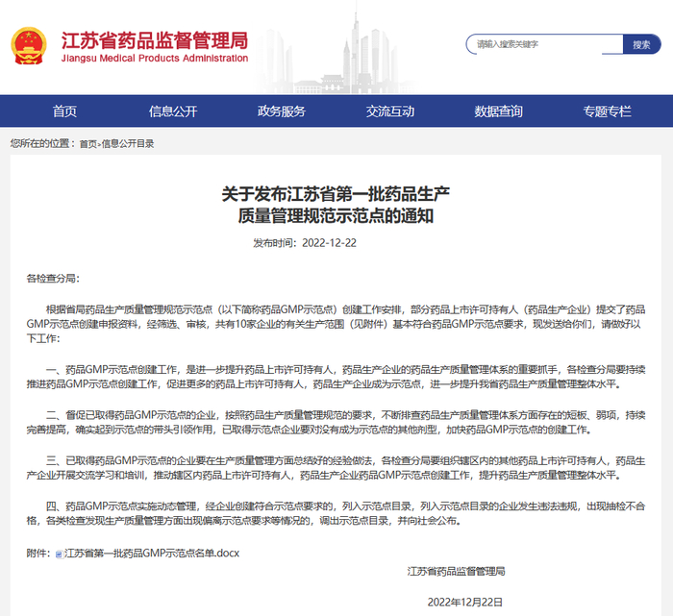The image size is (673, 616).
Task: Open the 首页 navigation menu item
Action: [x=64, y=111]
